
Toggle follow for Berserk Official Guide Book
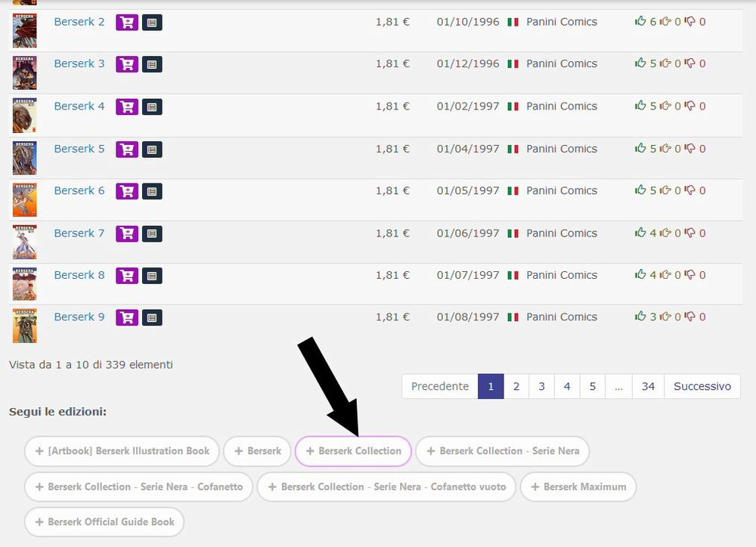pos(104,522)
